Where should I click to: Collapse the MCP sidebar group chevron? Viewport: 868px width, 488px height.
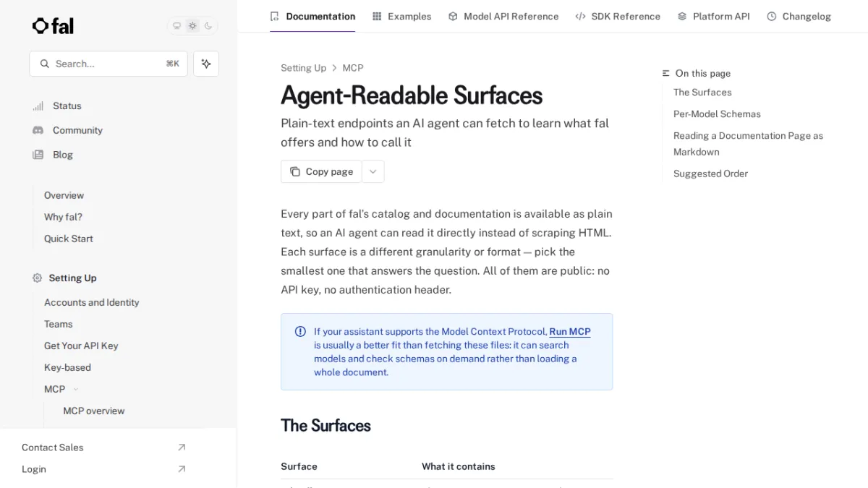tap(76, 389)
